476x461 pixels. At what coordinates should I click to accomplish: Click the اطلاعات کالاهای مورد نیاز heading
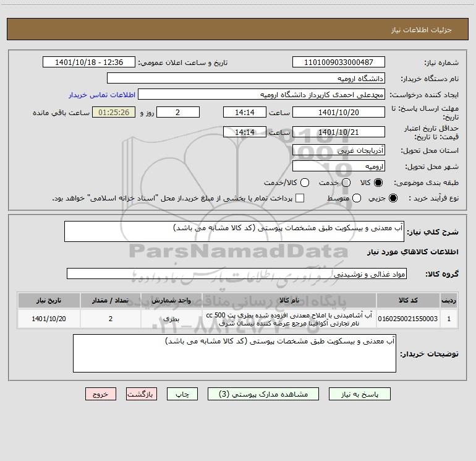(413, 252)
